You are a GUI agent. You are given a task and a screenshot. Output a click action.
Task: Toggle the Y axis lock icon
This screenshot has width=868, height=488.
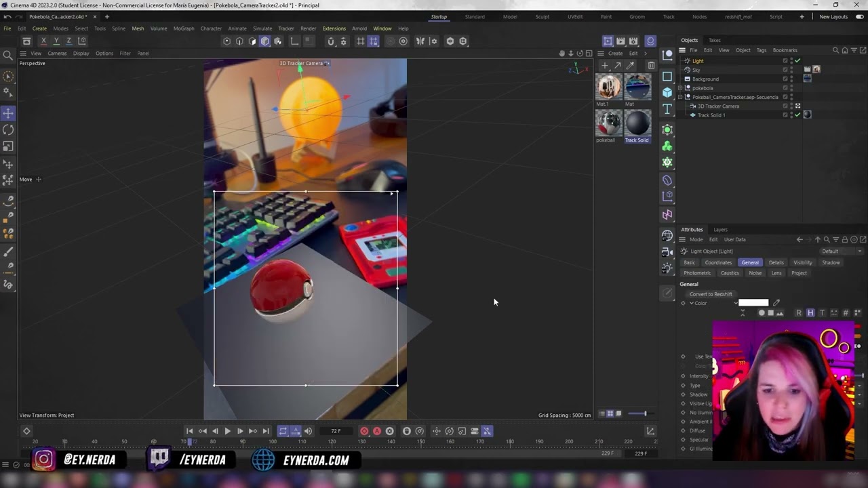pyautogui.click(x=56, y=41)
